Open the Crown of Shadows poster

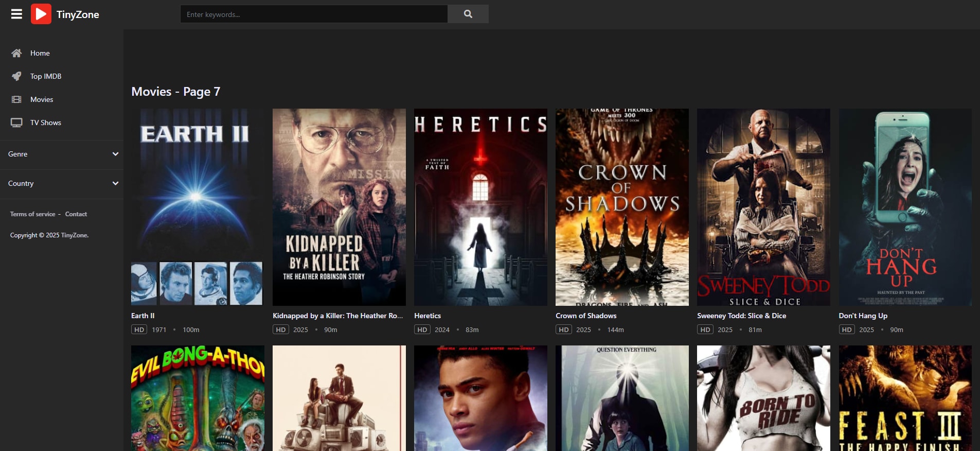point(622,207)
